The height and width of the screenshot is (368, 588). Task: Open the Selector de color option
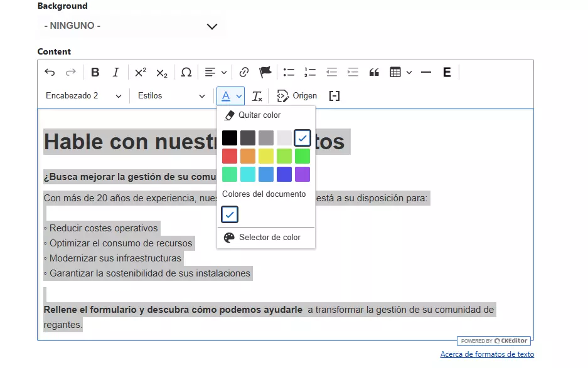(271, 237)
